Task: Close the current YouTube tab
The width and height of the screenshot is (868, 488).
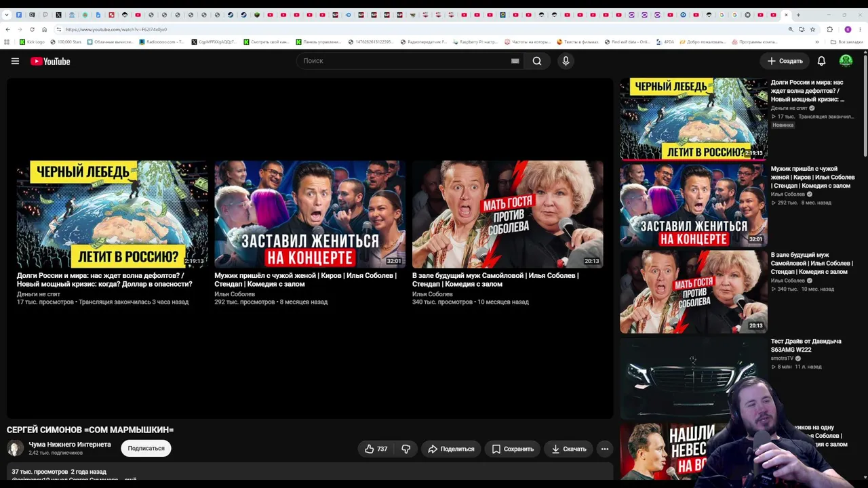Action: 786,15
